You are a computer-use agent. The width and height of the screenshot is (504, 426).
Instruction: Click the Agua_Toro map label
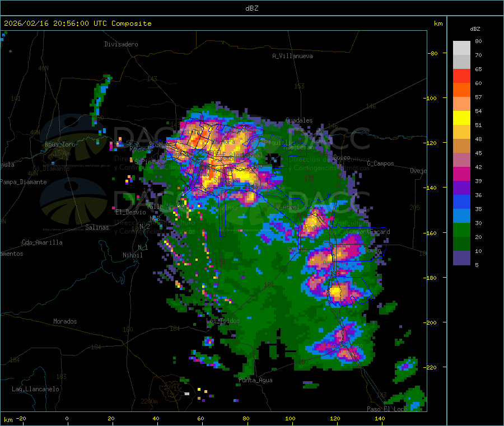pyautogui.click(x=60, y=144)
